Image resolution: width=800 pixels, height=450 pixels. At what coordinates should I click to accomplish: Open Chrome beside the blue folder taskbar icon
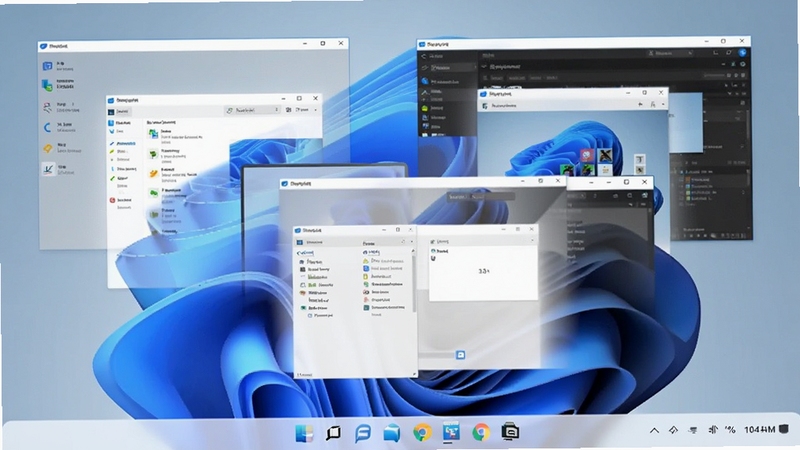coord(422,433)
